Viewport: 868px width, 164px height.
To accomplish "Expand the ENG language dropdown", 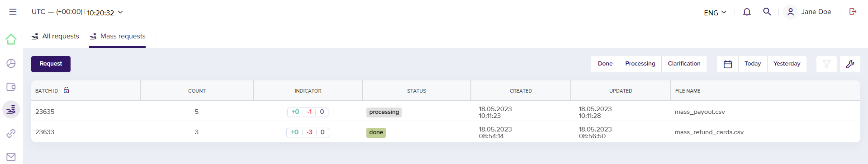I will pos(715,13).
